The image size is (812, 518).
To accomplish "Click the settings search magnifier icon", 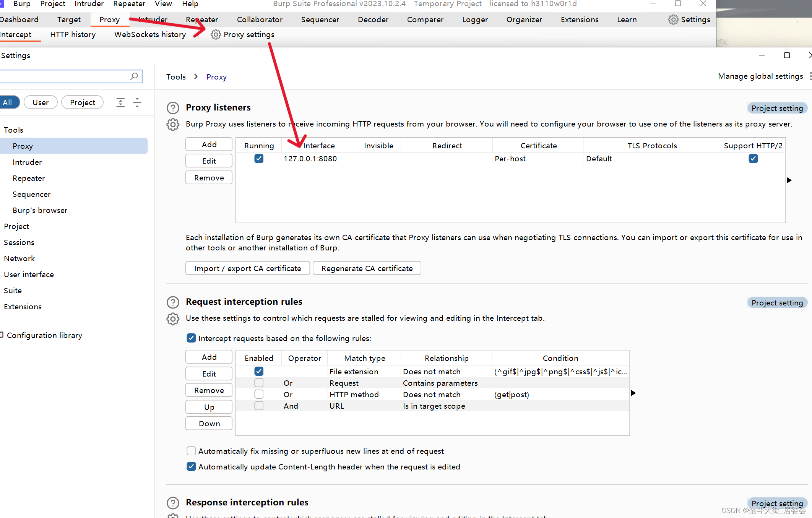I will (134, 76).
